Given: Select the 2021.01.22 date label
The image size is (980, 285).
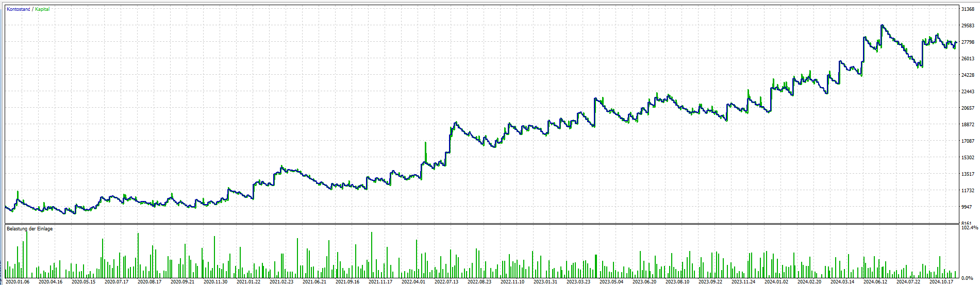Looking at the screenshot, I should (x=248, y=282).
